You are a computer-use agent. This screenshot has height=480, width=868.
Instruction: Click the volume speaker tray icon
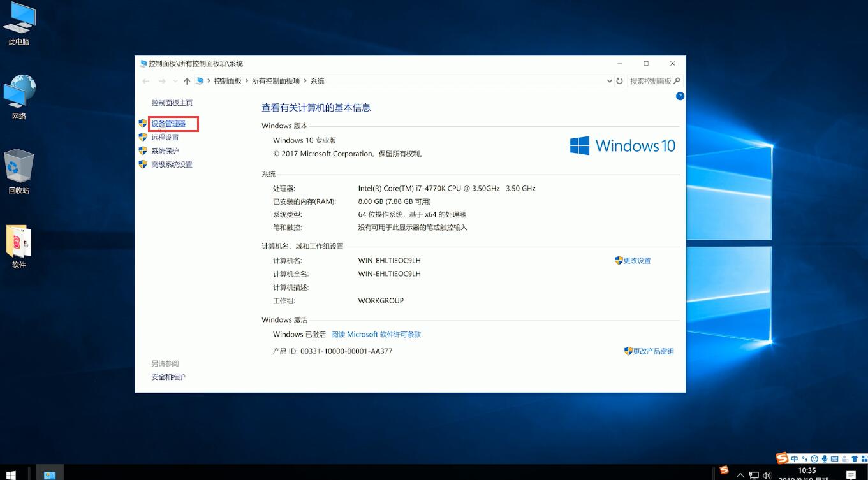[x=767, y=475]
